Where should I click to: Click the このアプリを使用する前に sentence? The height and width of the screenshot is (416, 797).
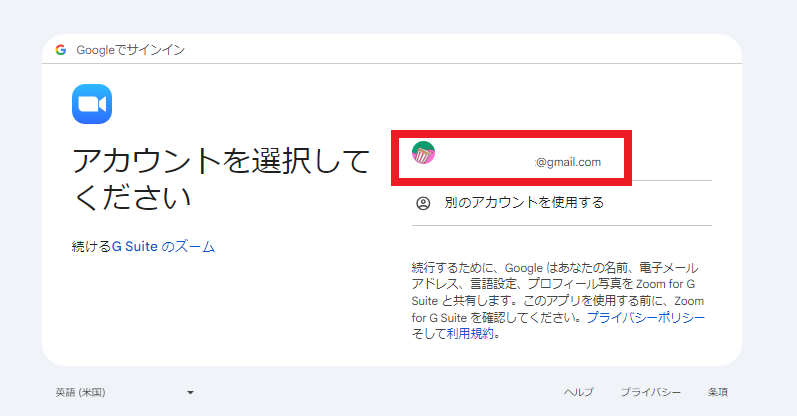coord(590,300)
